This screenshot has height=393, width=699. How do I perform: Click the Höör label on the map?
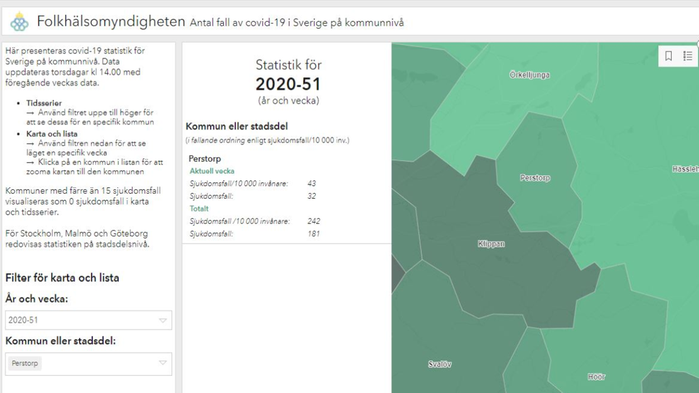[x=596, y=377]
